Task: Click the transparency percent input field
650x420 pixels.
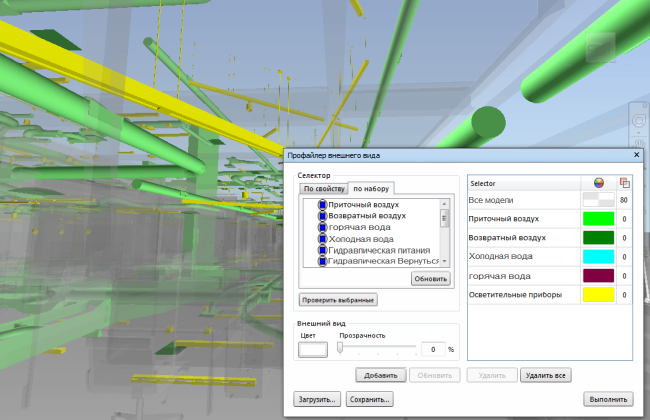Action: point(433,350)
